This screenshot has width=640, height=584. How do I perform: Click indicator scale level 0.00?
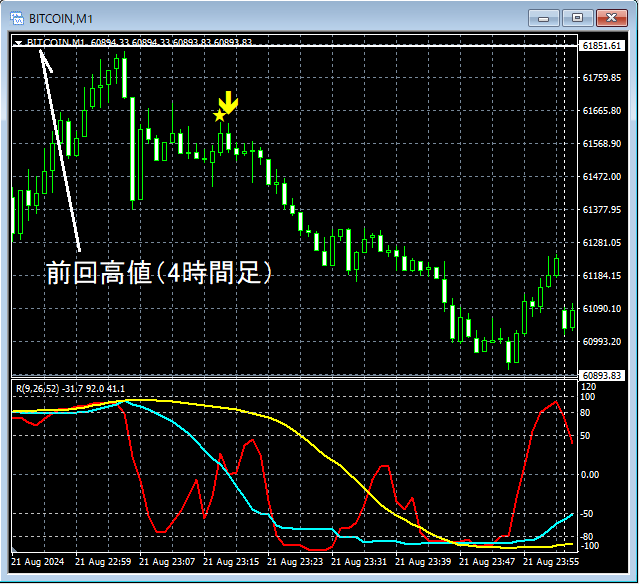pyautogui.click(x=590, y=475)
